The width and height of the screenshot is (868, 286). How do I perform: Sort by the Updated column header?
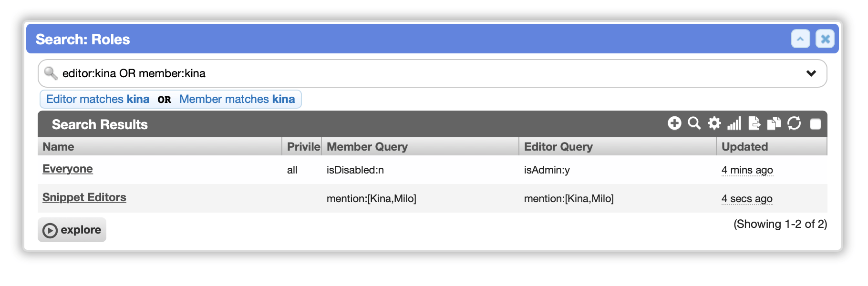point(772,146)
